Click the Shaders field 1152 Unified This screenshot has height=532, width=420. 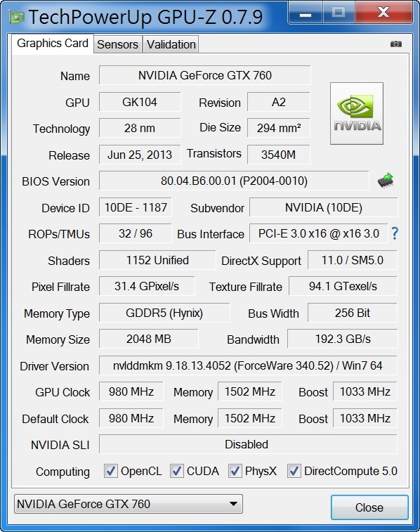157,260
